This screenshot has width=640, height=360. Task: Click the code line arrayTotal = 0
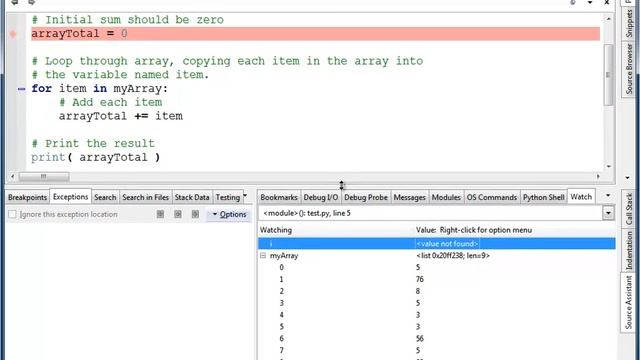pos(79,33)
